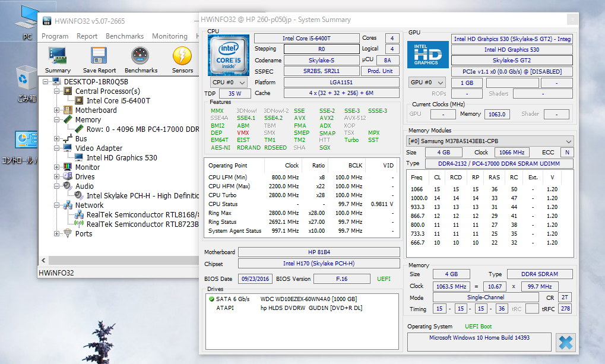This screenshot has height=364, width=605.
Task: Expand the Motherboard node
Action: [x=57, y=110]
